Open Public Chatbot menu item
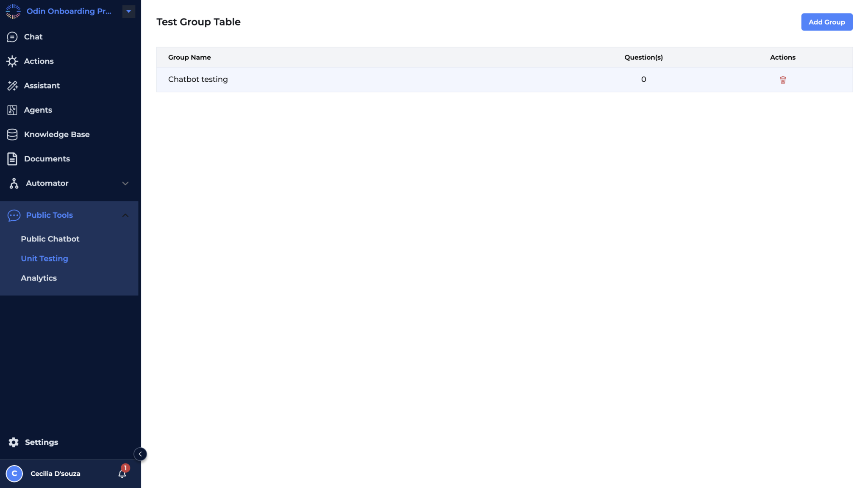This screenshot has width=868, height=488. [x=50, y=239]
